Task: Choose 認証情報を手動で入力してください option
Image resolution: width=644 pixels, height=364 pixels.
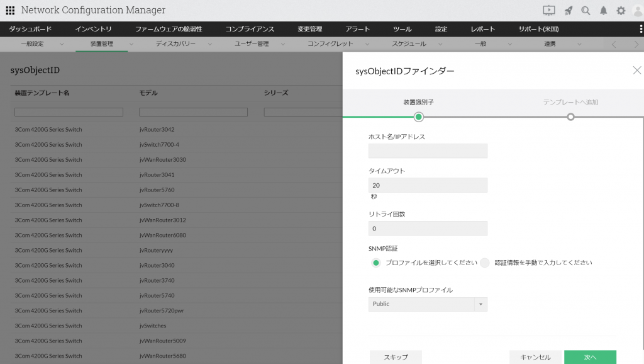Action: tap(484, 263)
